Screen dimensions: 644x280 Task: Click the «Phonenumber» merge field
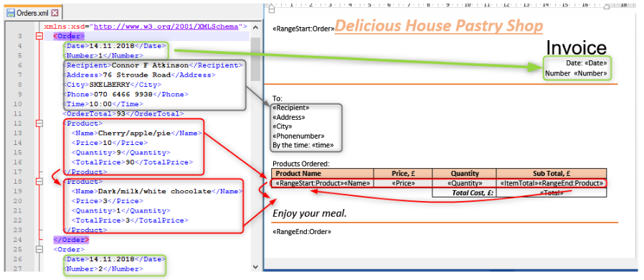coord(298,136)
